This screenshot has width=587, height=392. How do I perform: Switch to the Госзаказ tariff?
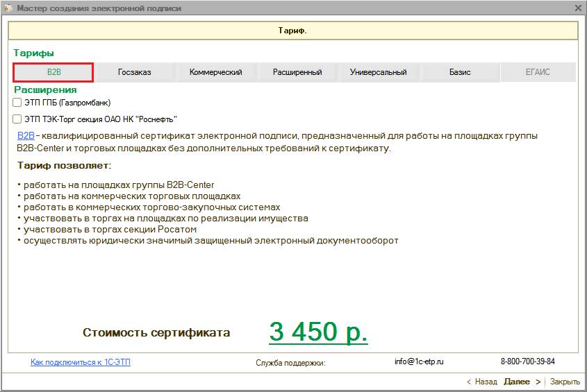click(134, 72)
